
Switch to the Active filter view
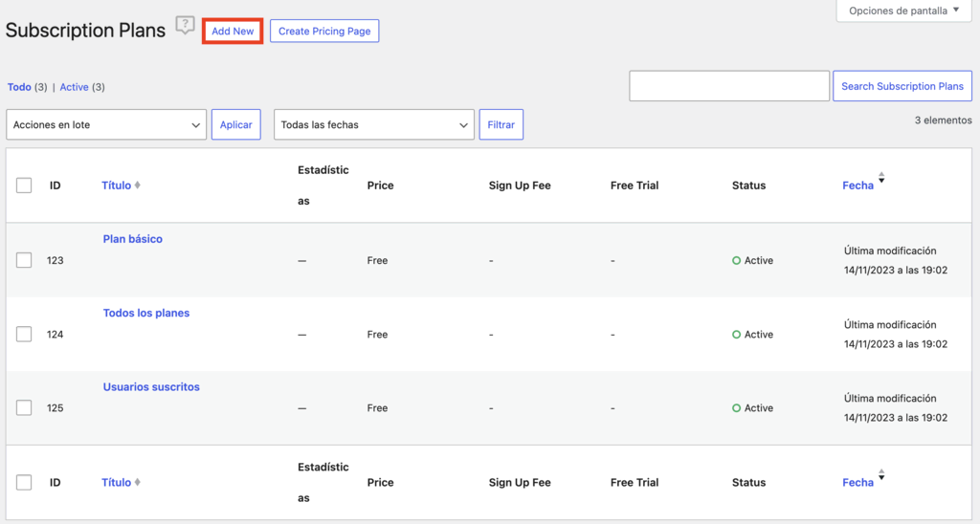pos(74,87)
